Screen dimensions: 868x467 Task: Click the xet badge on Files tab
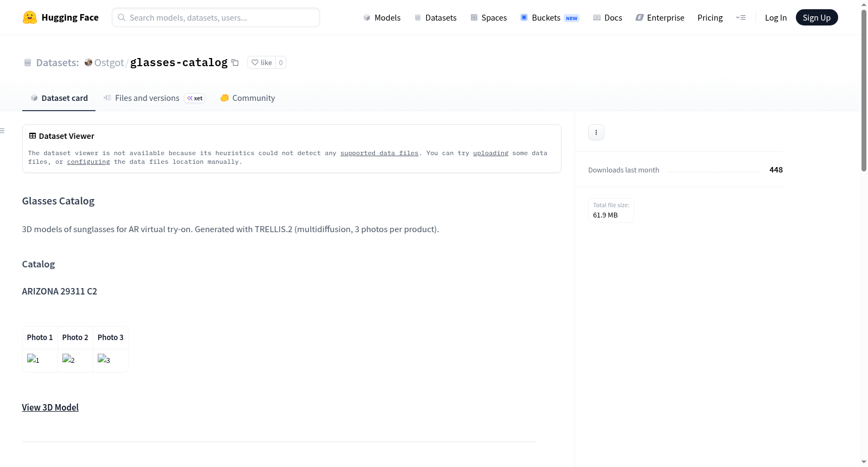(x=195, y=98)
